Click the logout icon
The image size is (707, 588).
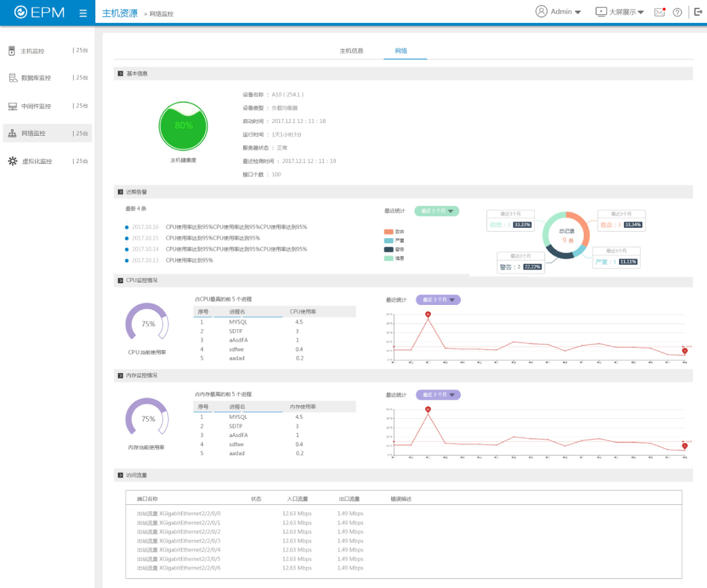click(x=698, y=12)
